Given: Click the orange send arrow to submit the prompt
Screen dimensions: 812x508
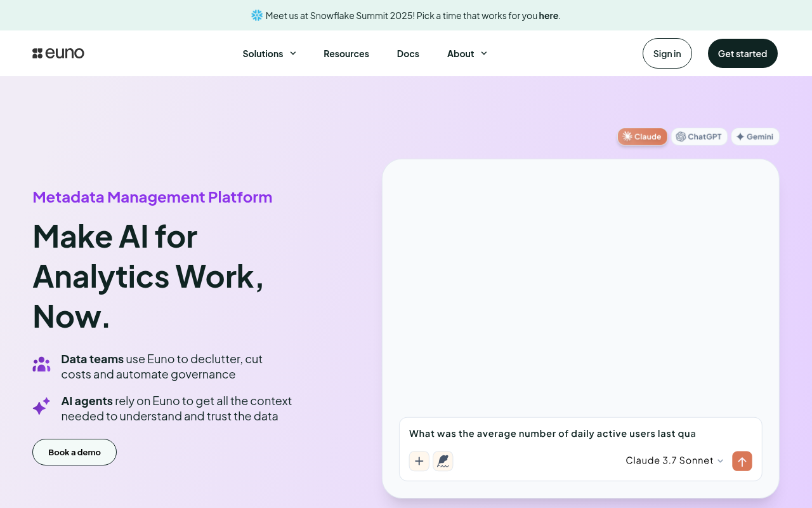Looking at the screenshot, I should point(742,461).
